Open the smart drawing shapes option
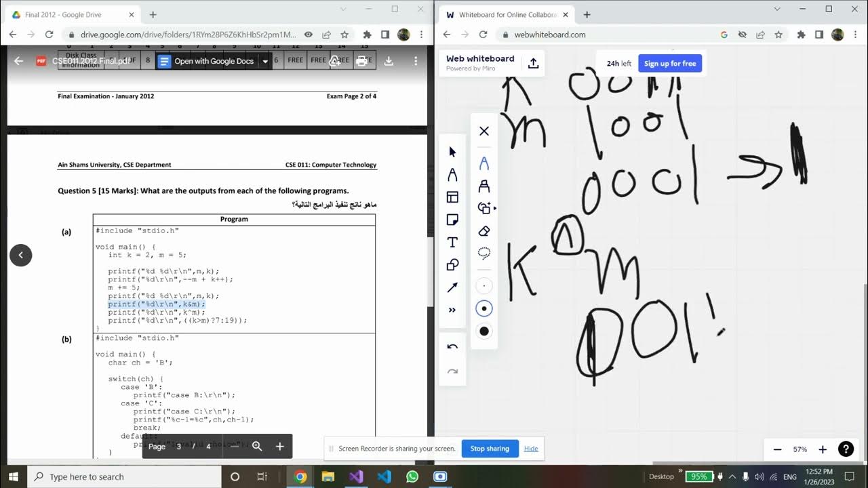Image resolution: width=868 pixels, height=488 pixels. tap(486, 208)
